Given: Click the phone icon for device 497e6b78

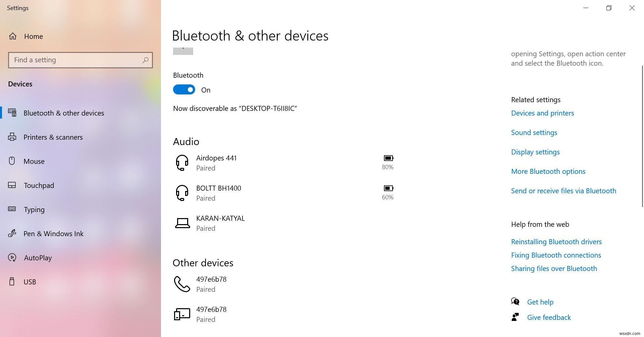Looking at the screenshot, I should 181,284.
